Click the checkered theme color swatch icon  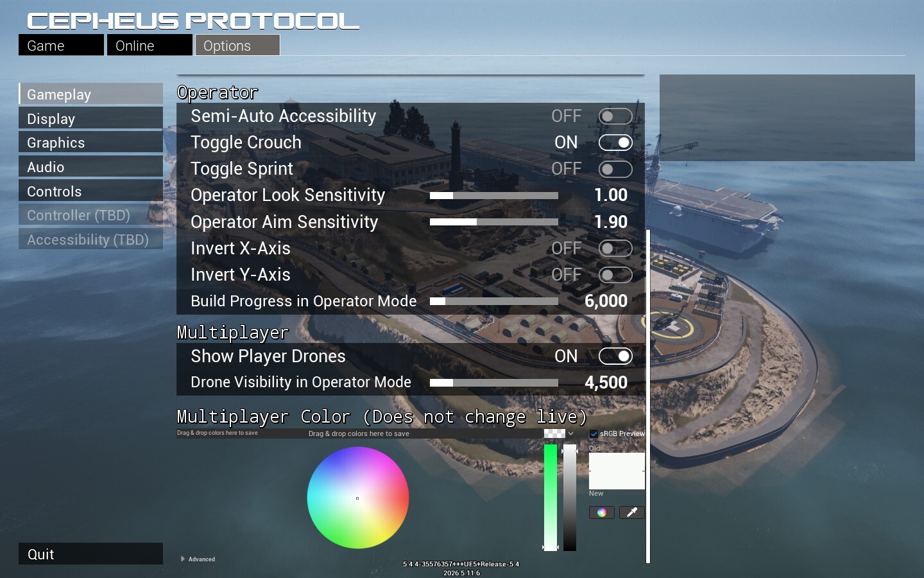[x=554, y=433]
